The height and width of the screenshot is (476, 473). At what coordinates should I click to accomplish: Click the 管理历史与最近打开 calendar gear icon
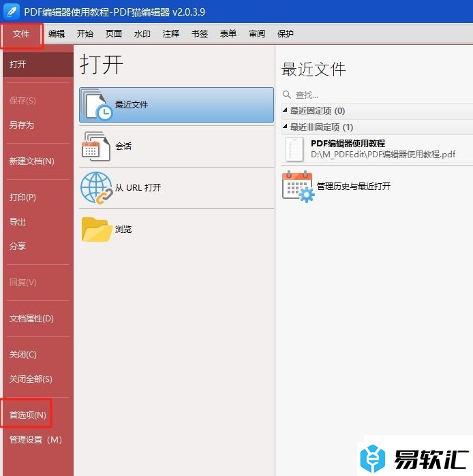pyautogui.click(x=299, y=186)
